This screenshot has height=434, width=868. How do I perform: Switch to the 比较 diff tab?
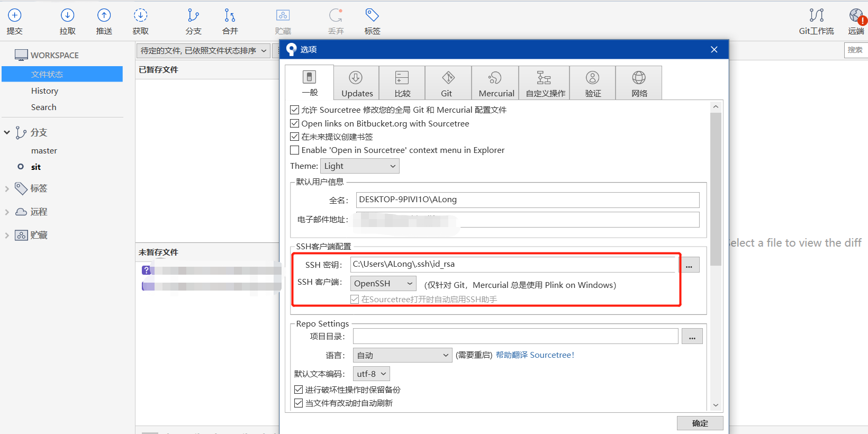[x=402, y=83]
